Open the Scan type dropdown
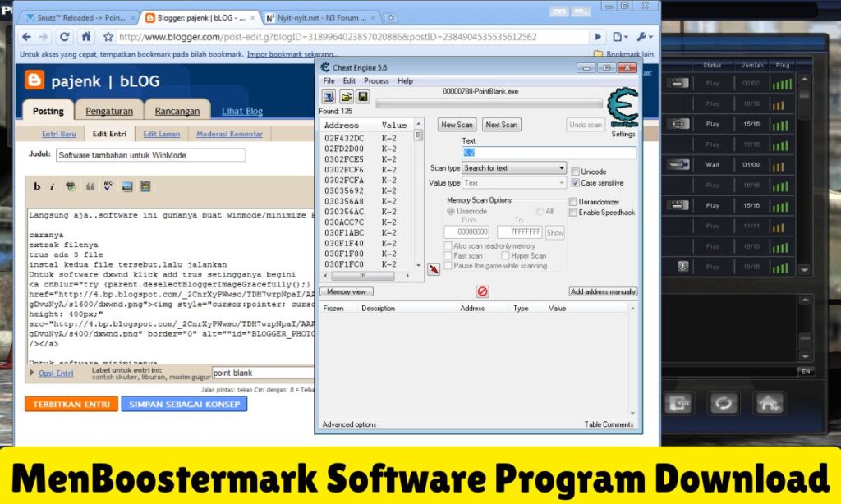 point(513,168)
